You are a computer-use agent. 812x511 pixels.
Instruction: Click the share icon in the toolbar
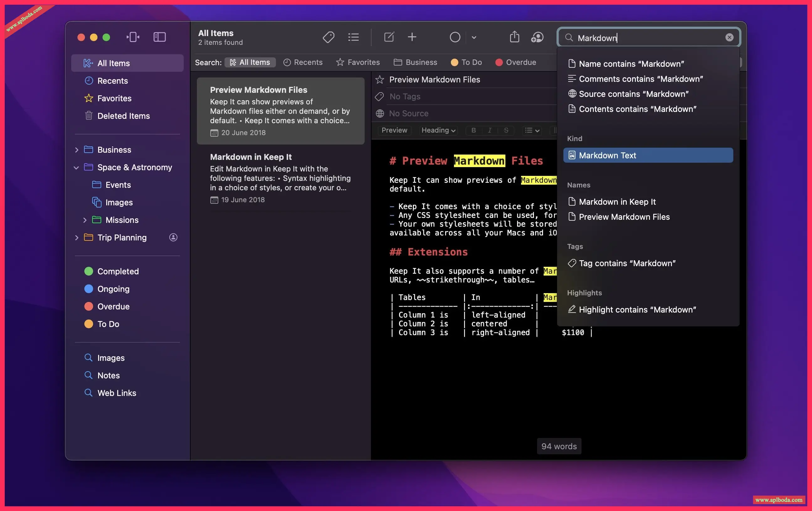click(x=514, y=37)
